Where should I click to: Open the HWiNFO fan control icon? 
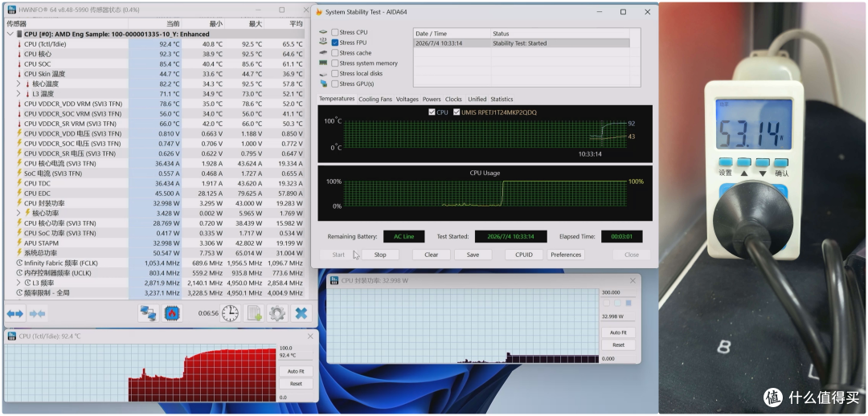(x=172, y=313)
